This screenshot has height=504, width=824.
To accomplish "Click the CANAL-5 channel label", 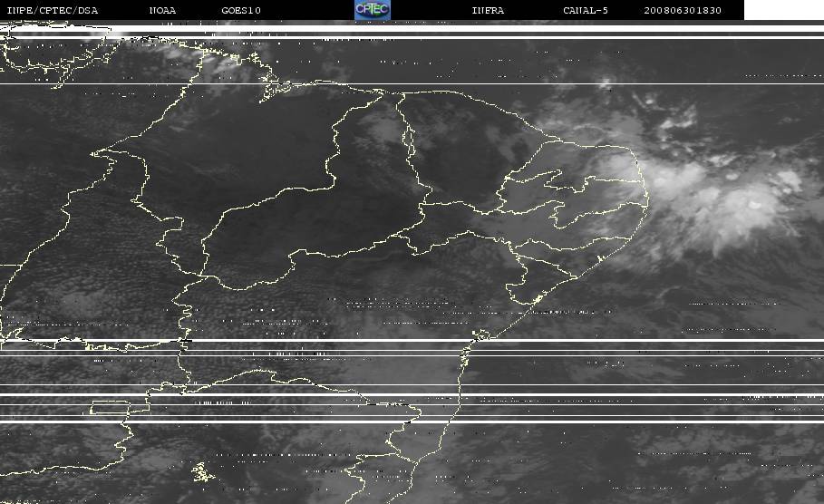I will (586, 10).
